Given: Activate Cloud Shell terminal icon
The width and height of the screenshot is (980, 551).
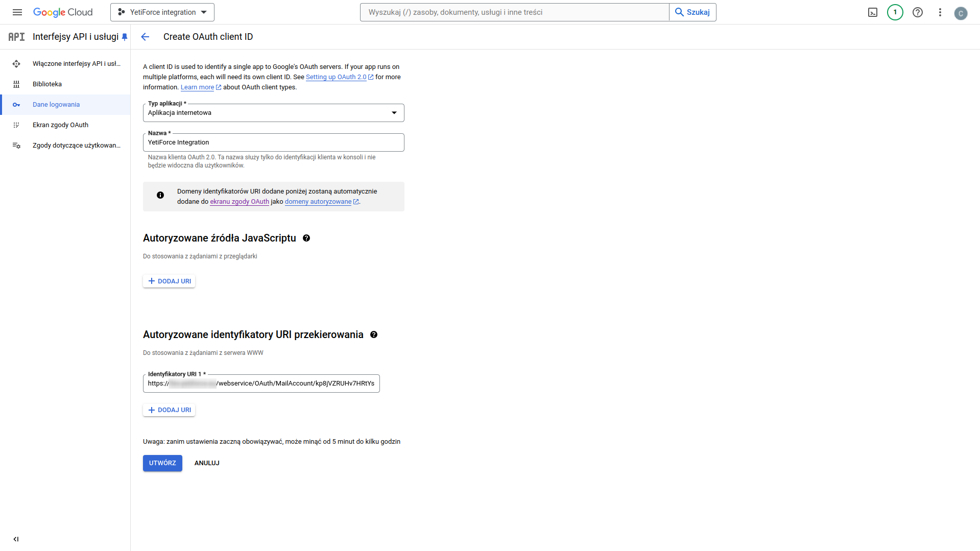Looking at the screenshot, I should click(873, 12).
